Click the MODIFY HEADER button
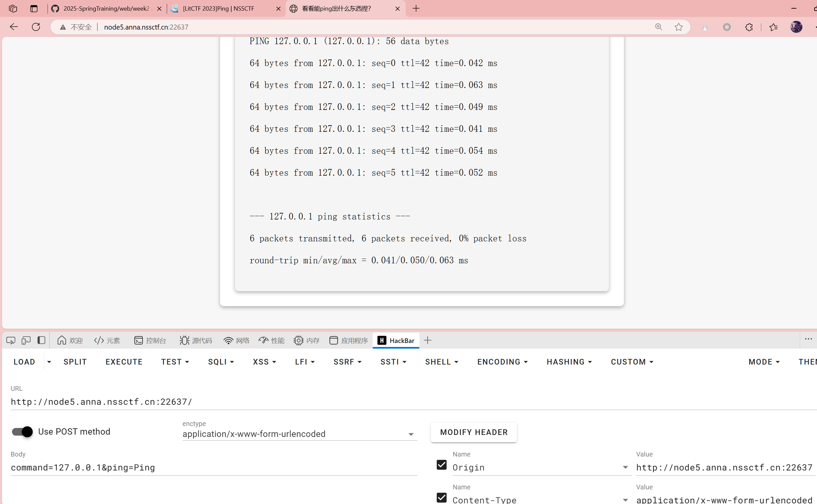 (x=473, y=432)
